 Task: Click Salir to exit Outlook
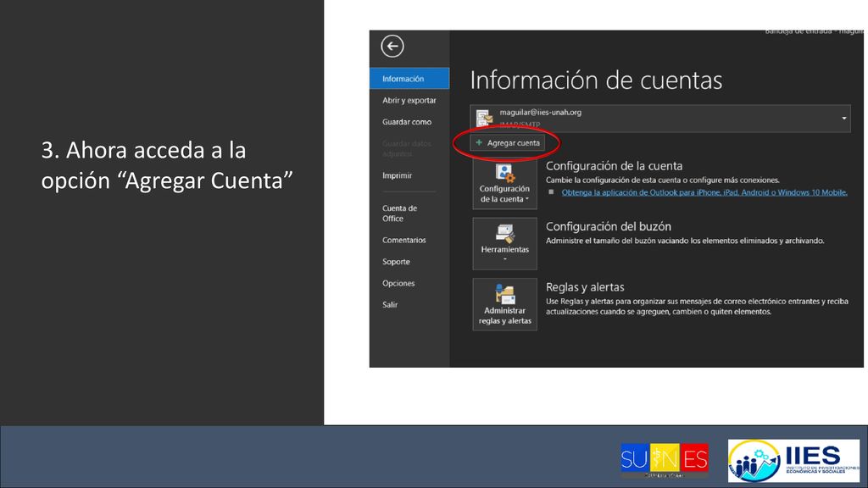click(390, 305)
